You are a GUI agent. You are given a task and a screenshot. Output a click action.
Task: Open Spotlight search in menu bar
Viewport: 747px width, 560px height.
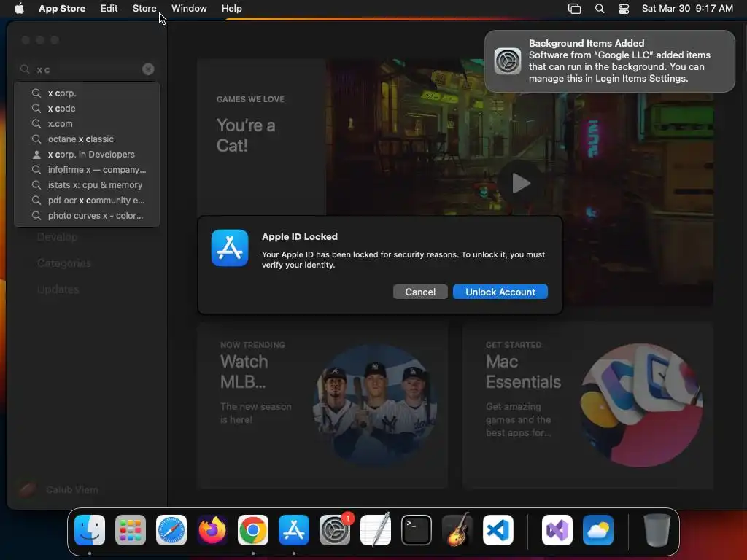tap(600, 9)
